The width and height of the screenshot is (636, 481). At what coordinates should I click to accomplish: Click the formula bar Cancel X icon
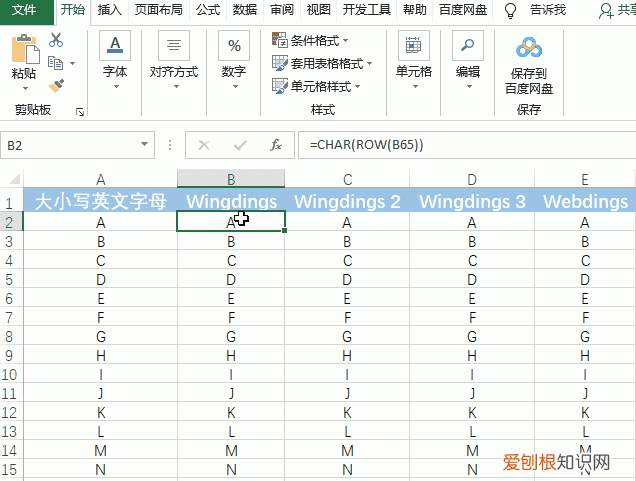(204, 145)
